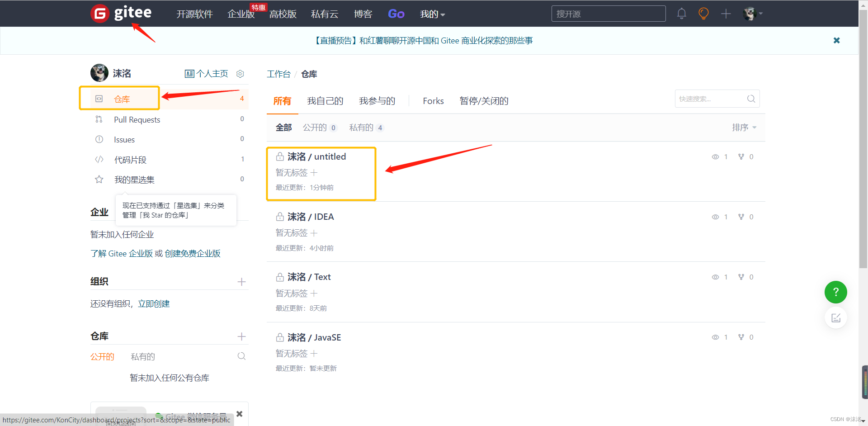868x426 pixels.
Task: Open the 沫洛 / IDEA repository
Action: (311, 217)
